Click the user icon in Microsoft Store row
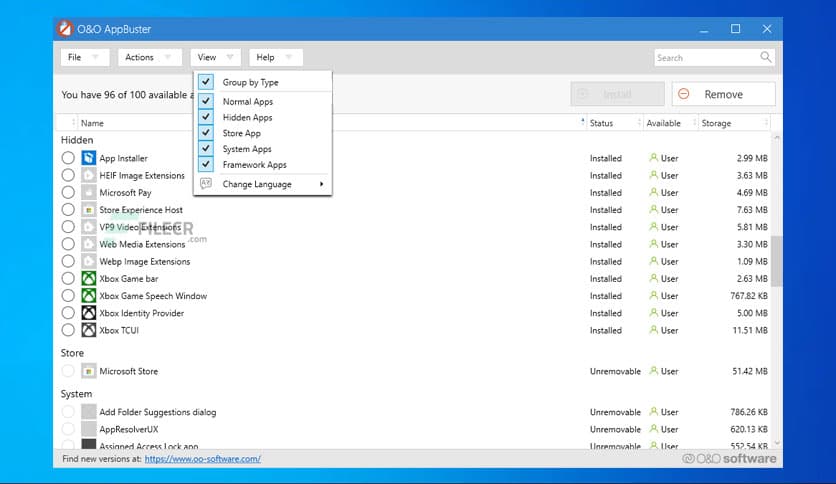The width and height of the screenshot is (836, 484). tap(654, 371)
